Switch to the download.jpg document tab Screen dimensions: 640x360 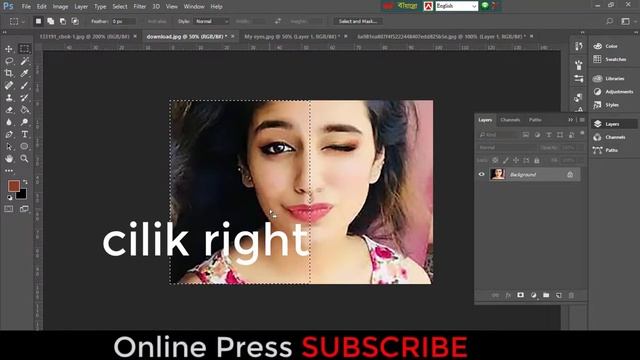tap(186, 36)
